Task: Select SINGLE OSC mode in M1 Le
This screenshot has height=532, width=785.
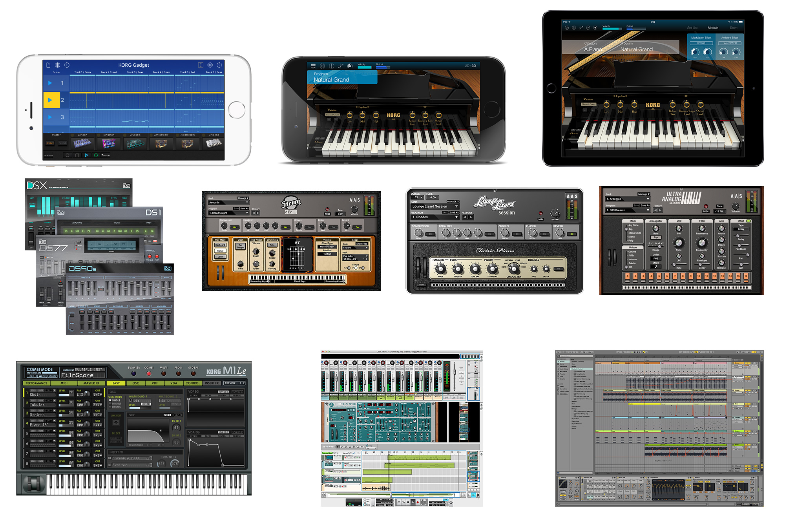Action: coord(115,400)
